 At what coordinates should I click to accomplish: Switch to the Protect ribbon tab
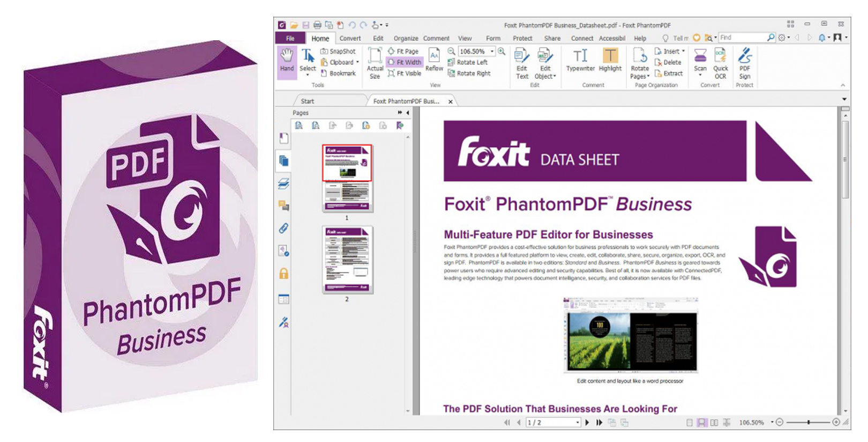coord(522,38)
